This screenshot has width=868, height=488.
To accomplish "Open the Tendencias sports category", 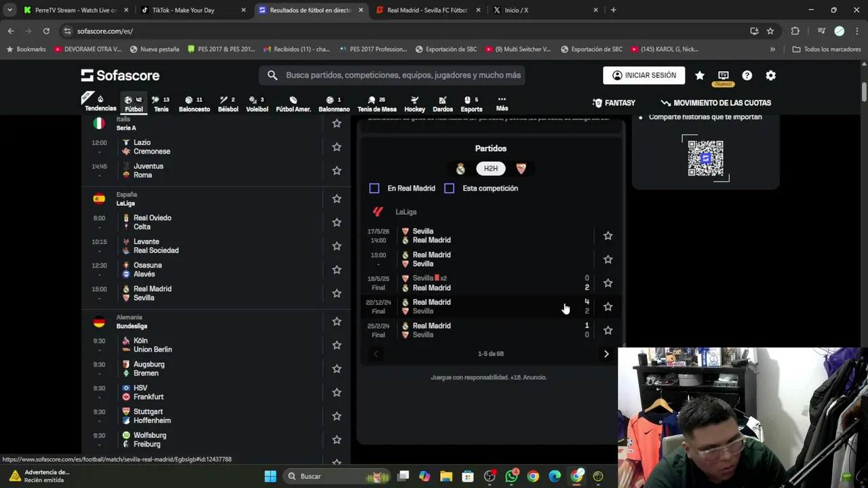I will pos(100,104).
